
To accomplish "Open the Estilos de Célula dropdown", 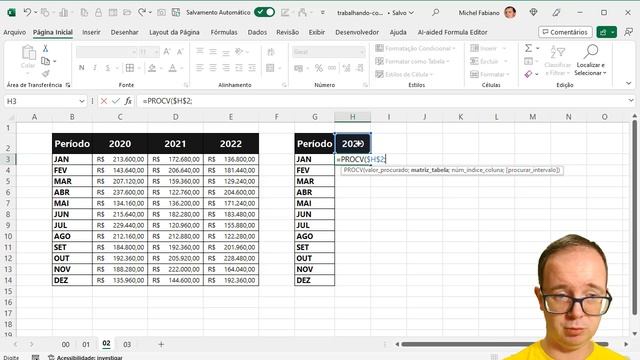I will (404, 74).
